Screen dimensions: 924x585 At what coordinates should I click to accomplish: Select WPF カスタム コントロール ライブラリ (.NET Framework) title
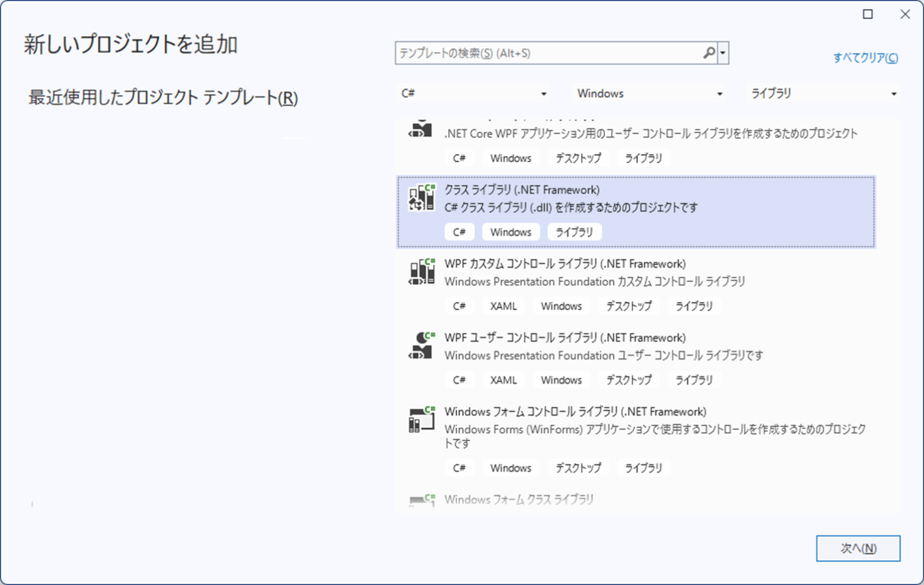[x=565, y=264]
